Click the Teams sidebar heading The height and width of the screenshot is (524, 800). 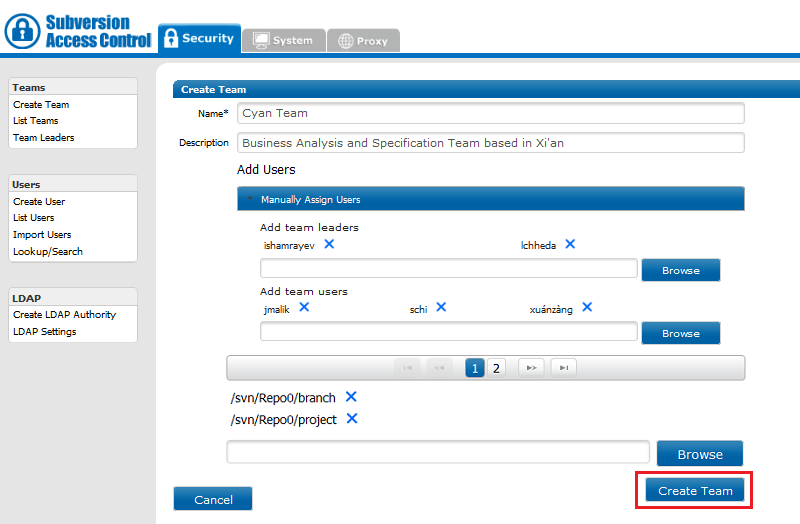coord(29,88)
